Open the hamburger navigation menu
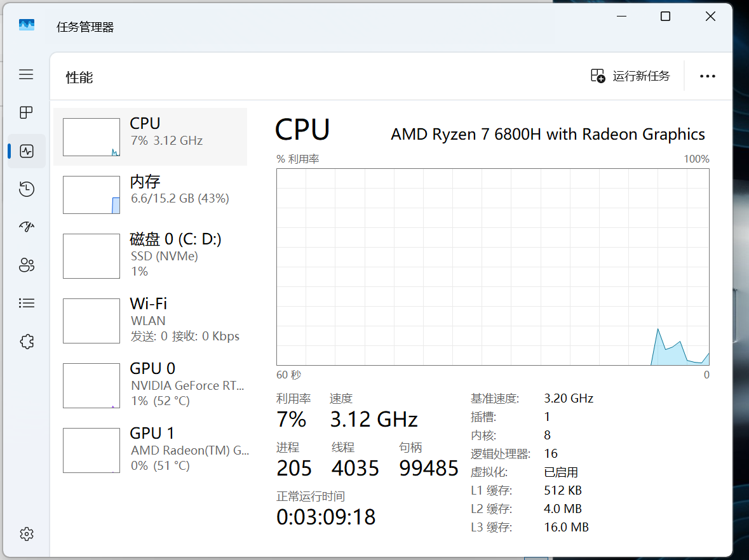The width and height of the screenshot is (749, 560). click(26, 74)
